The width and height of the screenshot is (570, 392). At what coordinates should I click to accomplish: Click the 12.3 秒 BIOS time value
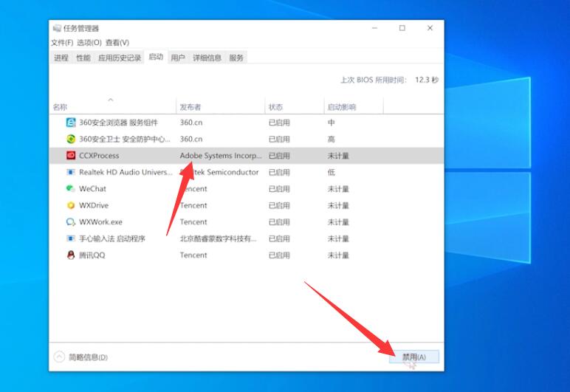click(427, 80)
